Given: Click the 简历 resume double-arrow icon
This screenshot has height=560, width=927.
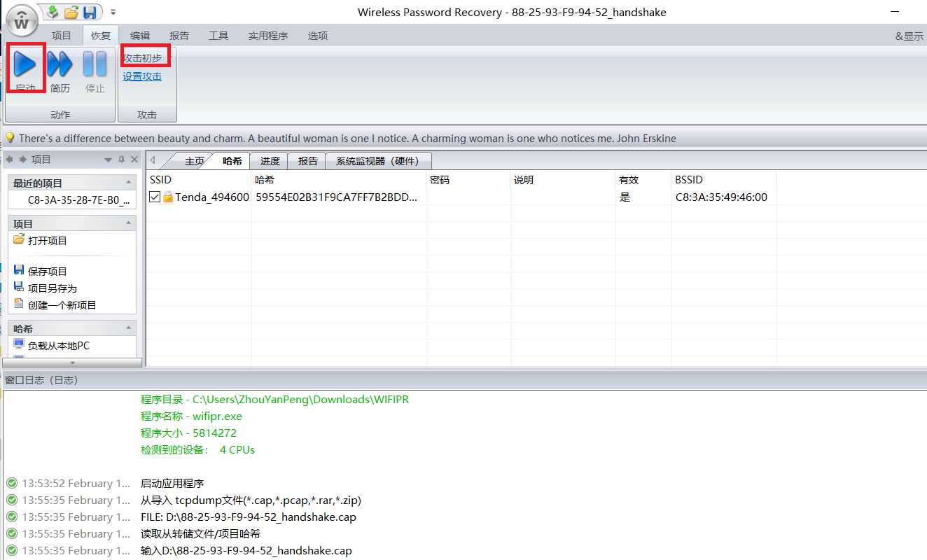Looking at the screenshot, I should pyautogui.click(x=60, y=64).
